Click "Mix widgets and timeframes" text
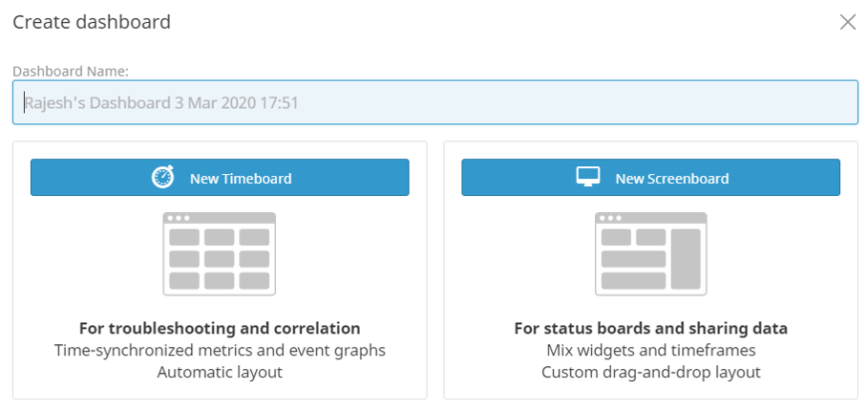 tap(651, 350)
